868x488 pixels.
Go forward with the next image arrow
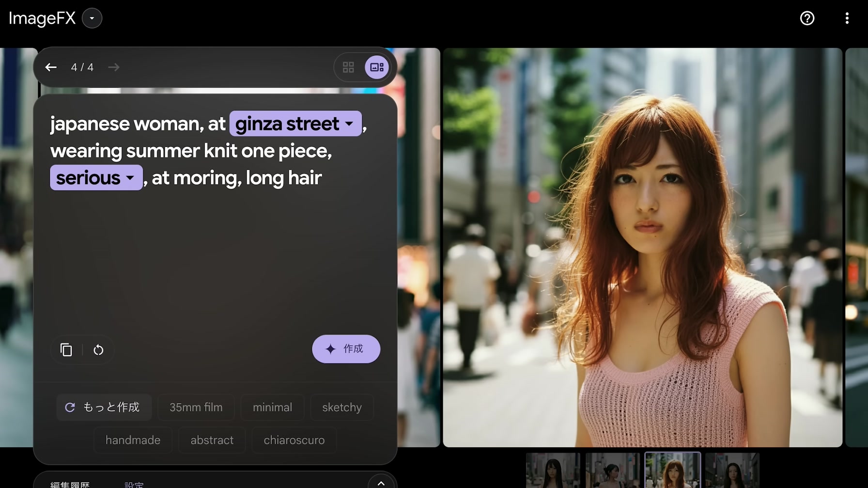[x=114, y=67]
